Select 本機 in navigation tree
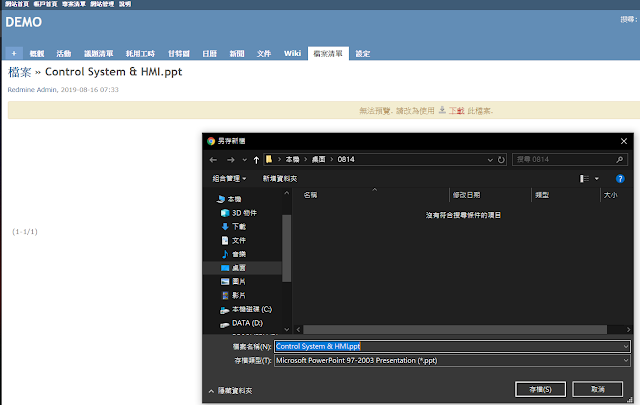 pyautogui.click(x=229, y=199)
